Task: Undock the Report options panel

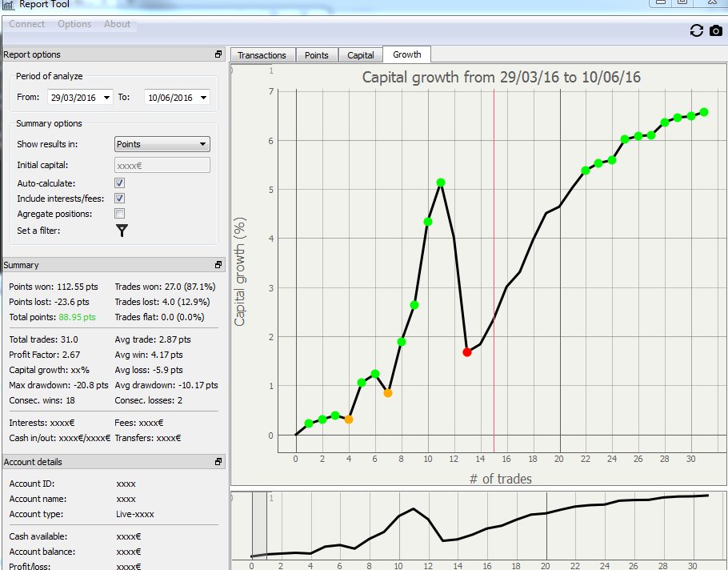Action: point(218,54)
